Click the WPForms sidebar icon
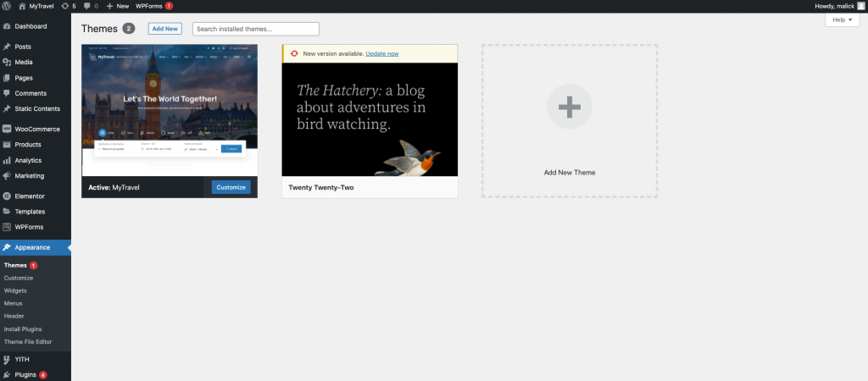Viewport: 868px width, 381px height. pos(7,227)
